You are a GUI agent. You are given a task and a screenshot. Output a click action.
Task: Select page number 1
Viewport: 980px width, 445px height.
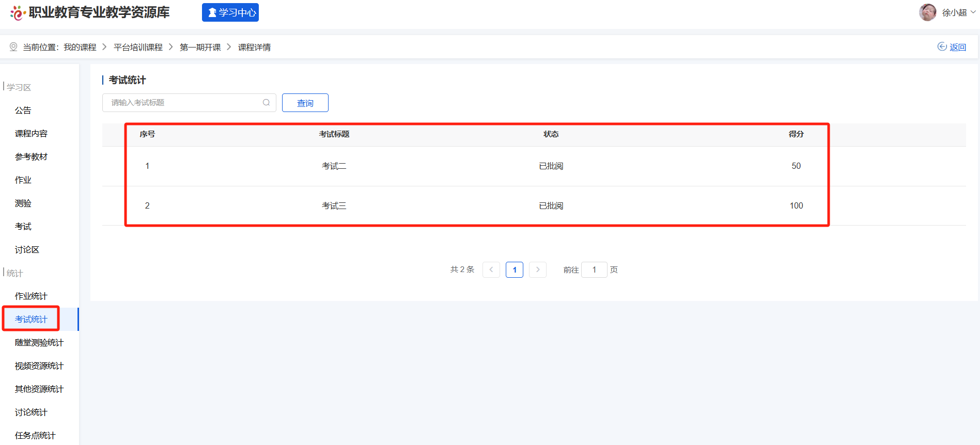coord(514,269)
